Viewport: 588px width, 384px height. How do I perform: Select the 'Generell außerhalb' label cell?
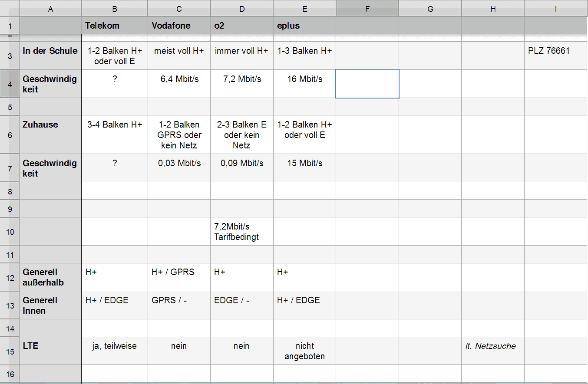click(x=50, y=277)
